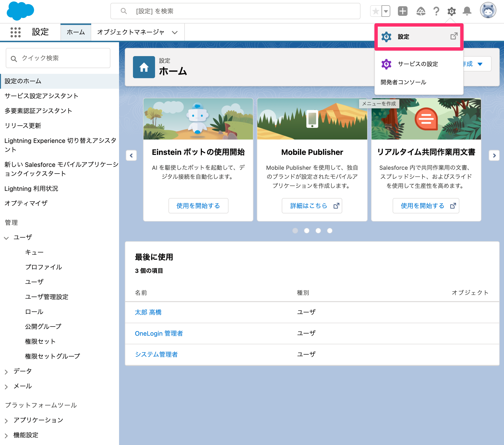Switch to the ホーム tab
This screenshot has width=504, height=445.
[76, 32]
